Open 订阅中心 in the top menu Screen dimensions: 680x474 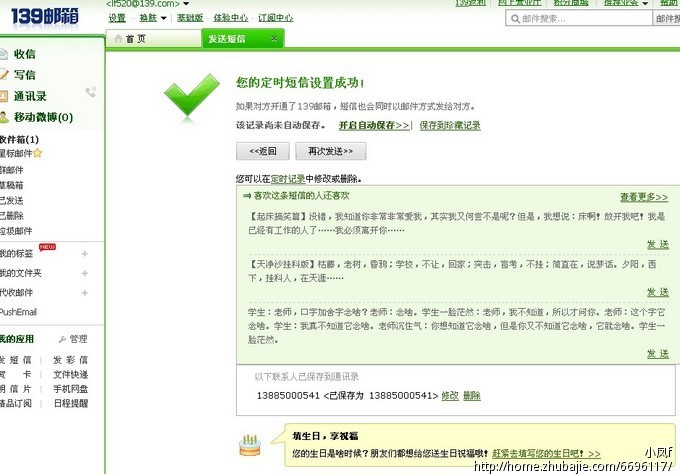coord(276,18)
